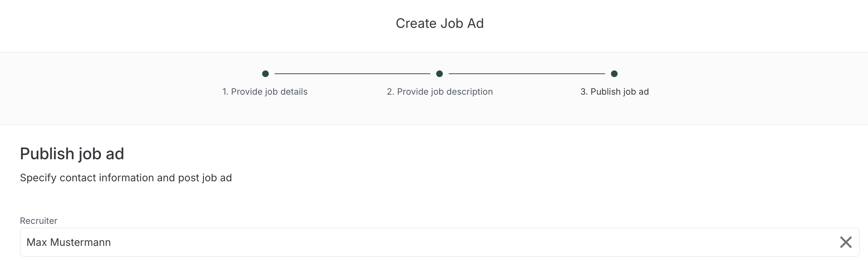
Task: Click the word "Create" in page title
Action: pos(416,23)
